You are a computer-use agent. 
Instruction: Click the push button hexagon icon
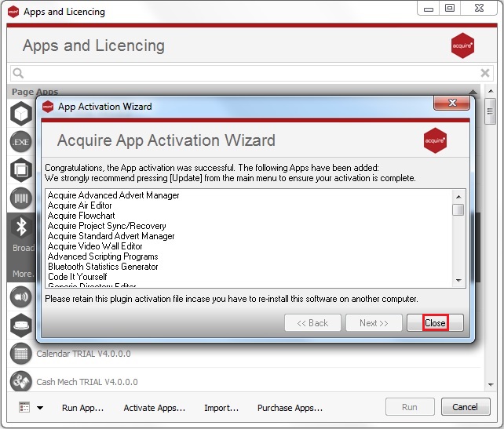click(x=21, y=325)
